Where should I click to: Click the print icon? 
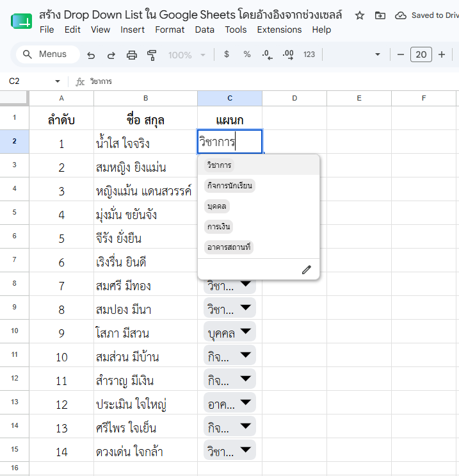[x=132, y=55]
